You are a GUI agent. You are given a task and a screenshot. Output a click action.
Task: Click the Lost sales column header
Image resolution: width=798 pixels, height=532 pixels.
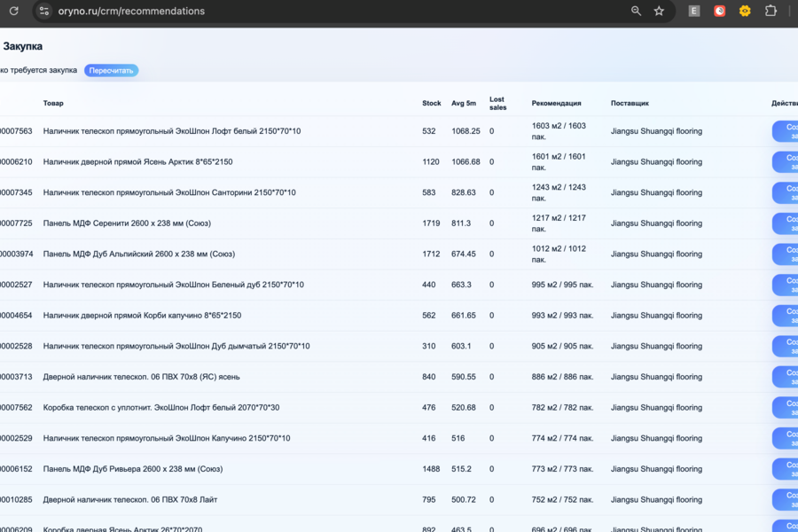(x=497, y=104)
